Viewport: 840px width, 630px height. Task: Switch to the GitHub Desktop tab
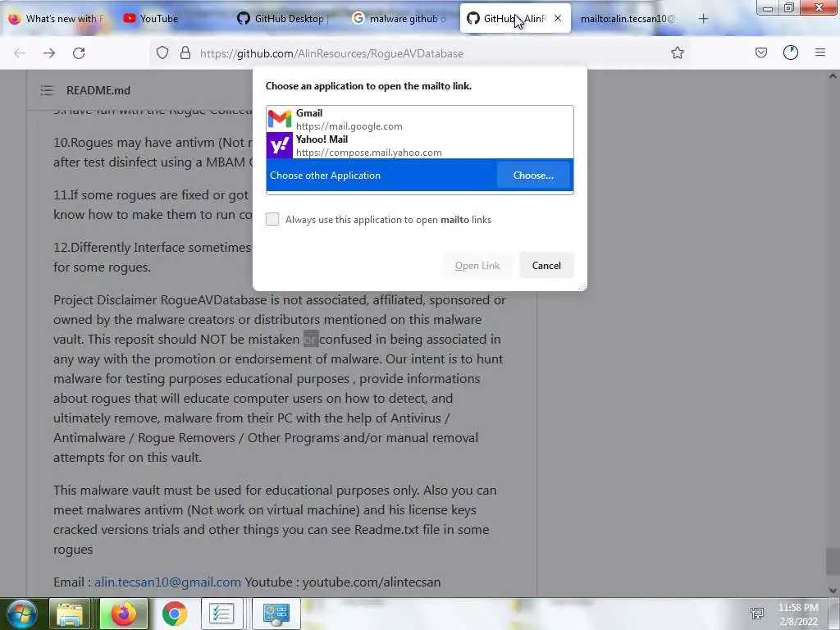click(x=285, y=18)
